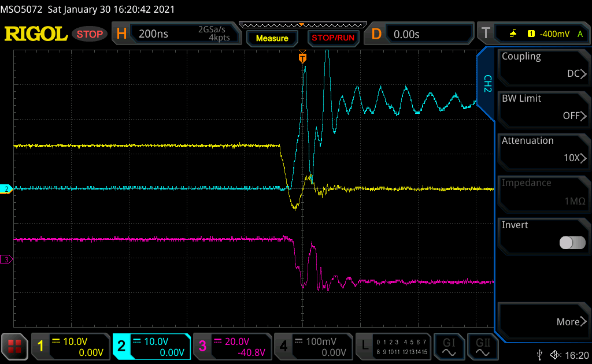Click the GII function generator icon
The width and height of the screenshot is (592, 364).
(x=483, y=347)
